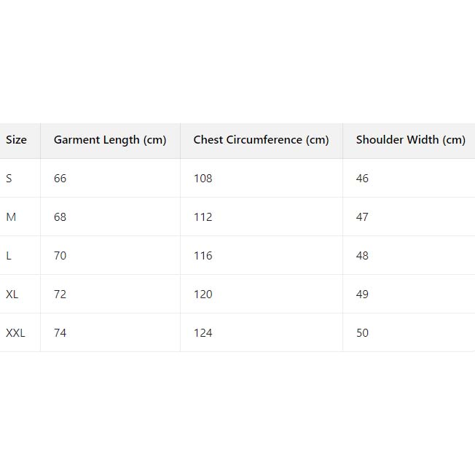Screen dimensions: 475x476
Task: Select the Chest Circumference (cm) header
Action: click(x=261, y=140)
